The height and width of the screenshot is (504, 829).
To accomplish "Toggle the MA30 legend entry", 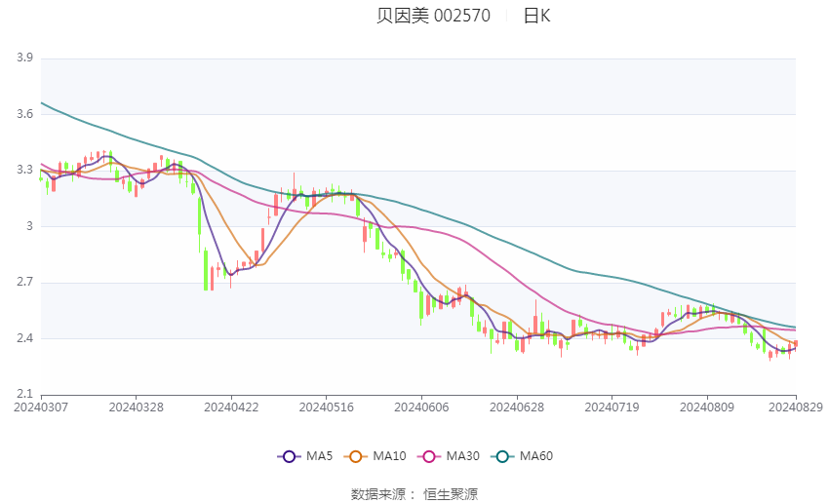I will pos(430,456).
